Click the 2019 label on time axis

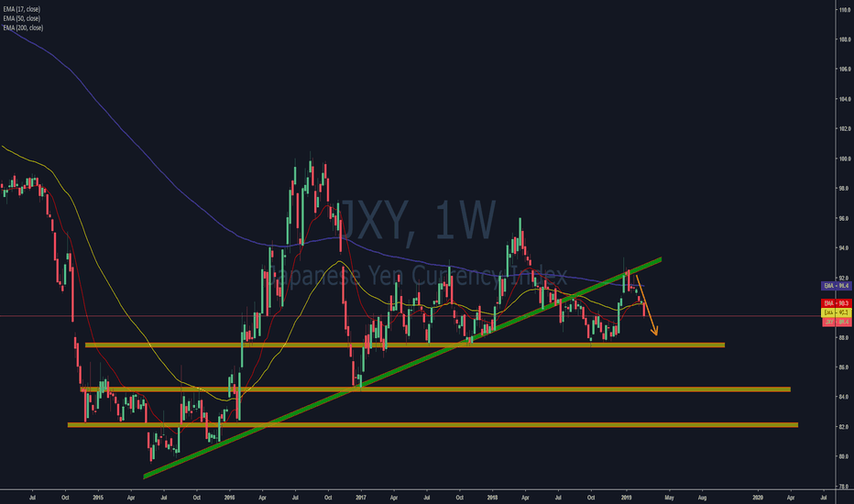point(627,498)
